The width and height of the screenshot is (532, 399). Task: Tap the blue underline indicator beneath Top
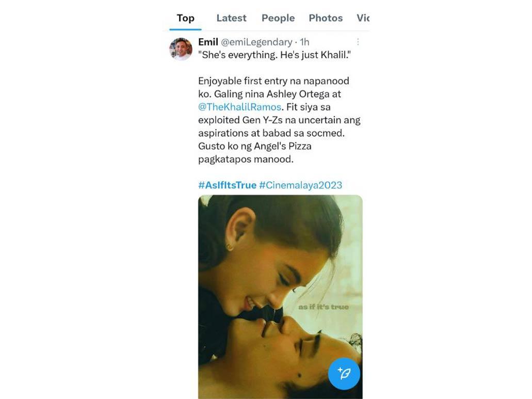(186, 29)
